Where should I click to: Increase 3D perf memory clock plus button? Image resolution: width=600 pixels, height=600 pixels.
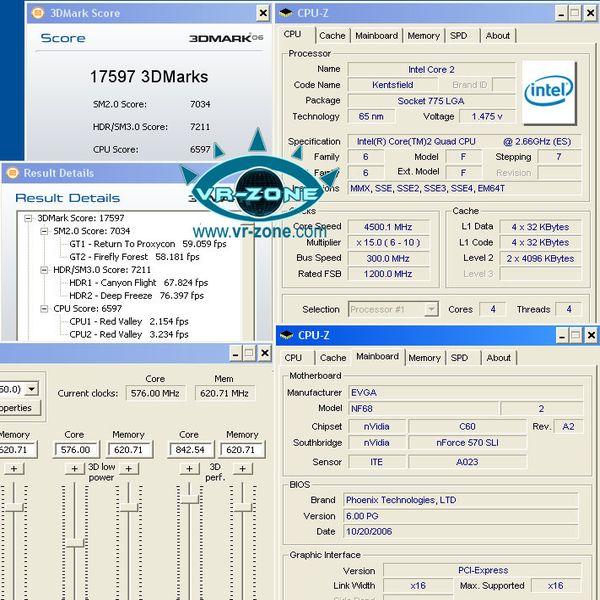pos(243,468)
